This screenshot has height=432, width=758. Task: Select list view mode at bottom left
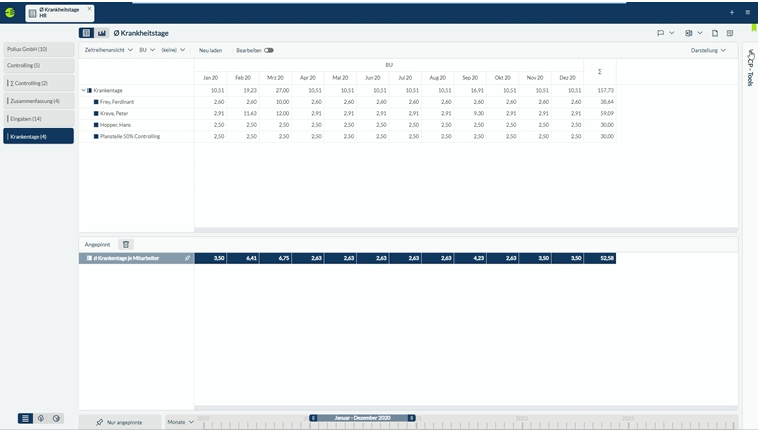[x=26, y=418]
